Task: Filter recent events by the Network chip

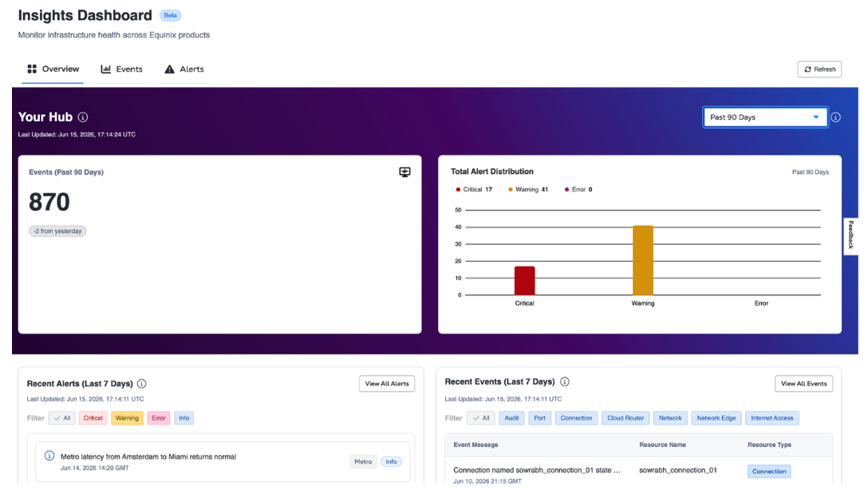Action: (670, 418)
